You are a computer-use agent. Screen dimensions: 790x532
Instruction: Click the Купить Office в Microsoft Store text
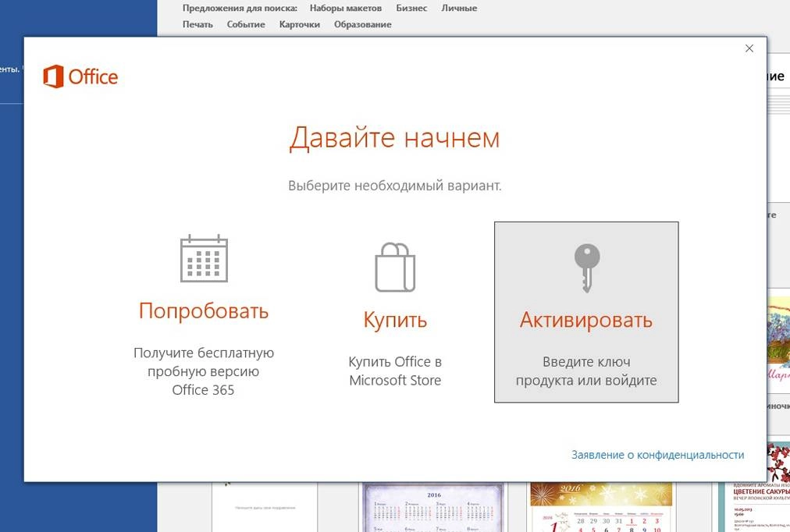coord(395,371)
